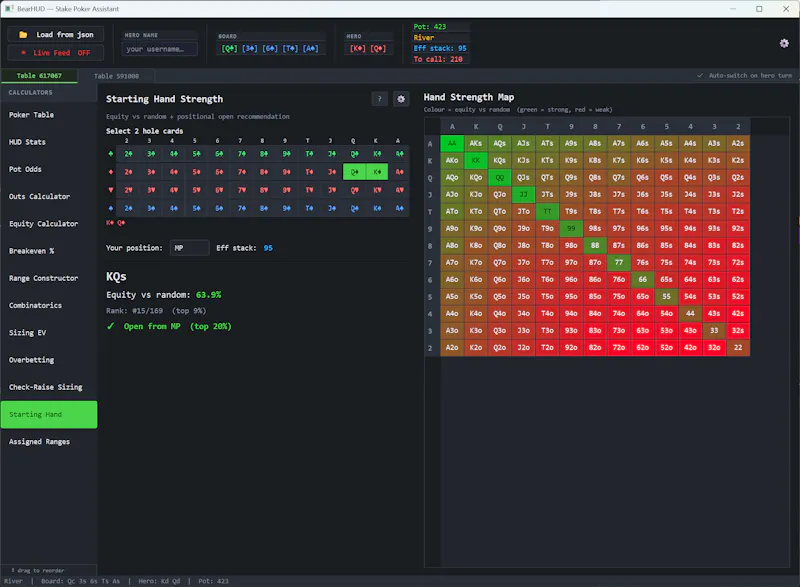Select the Q♥ card in the card grid
Image resolution: width=800 pixels, height=587 pixels.
click(x=355, y=190)
